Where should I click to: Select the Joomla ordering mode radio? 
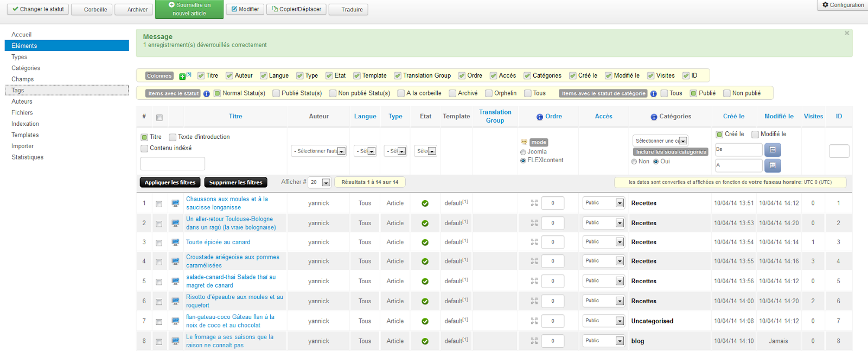pos(523,152)
